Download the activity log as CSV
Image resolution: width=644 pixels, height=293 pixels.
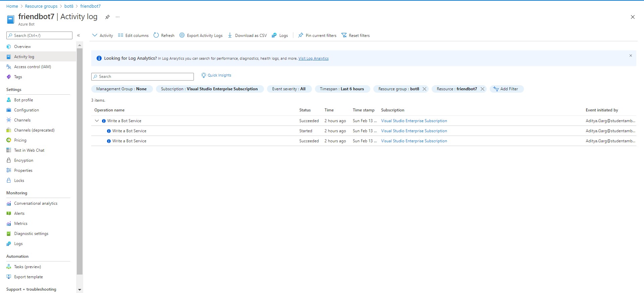pos(247,35)
